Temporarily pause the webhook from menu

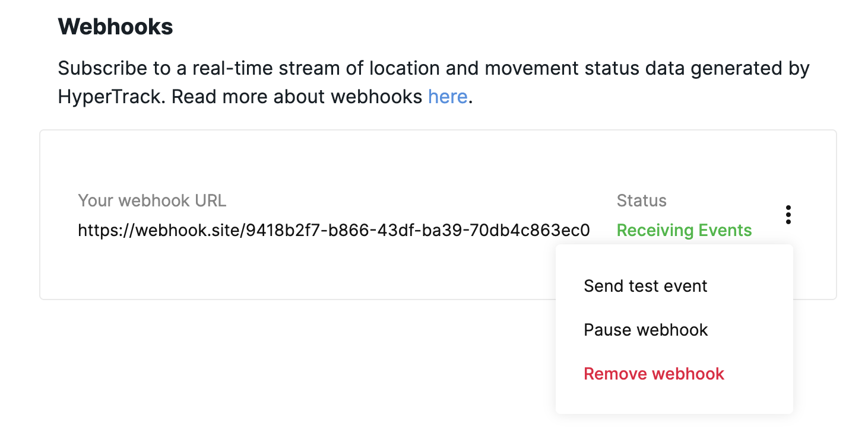coord(646,330)
